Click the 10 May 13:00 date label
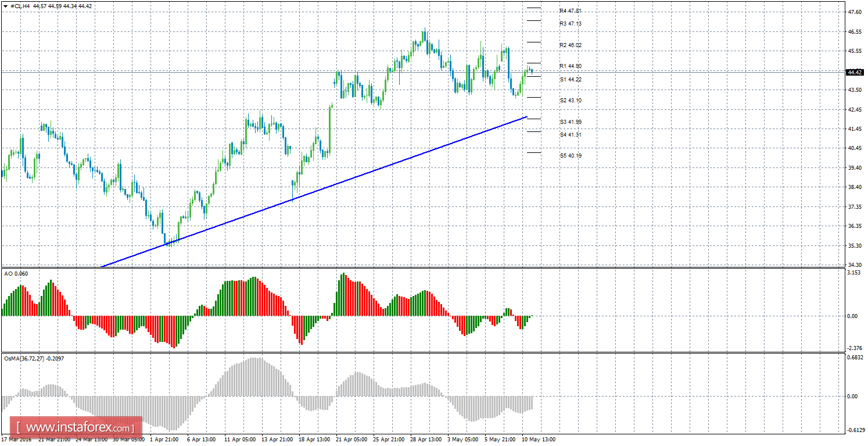The width and height of the screenshot is (868, 446). pyautogui.click(x=539, y=440)
